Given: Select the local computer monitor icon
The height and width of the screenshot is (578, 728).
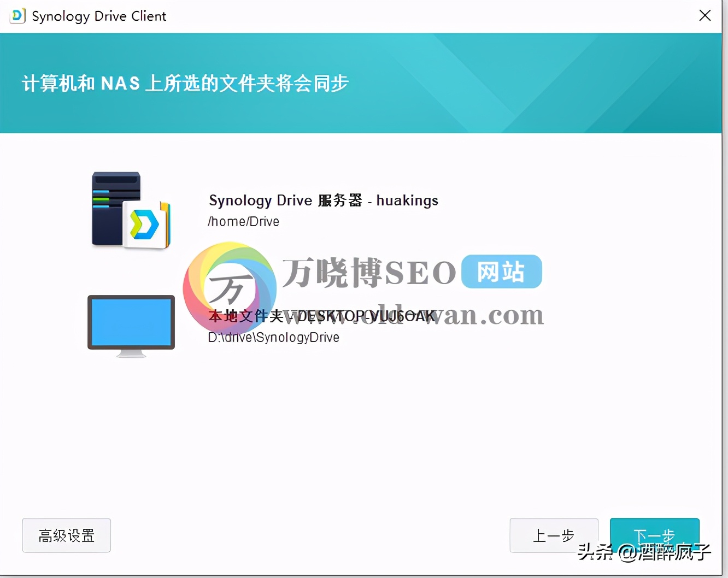Looking at the screenshot, I should [x=131, y=325].
